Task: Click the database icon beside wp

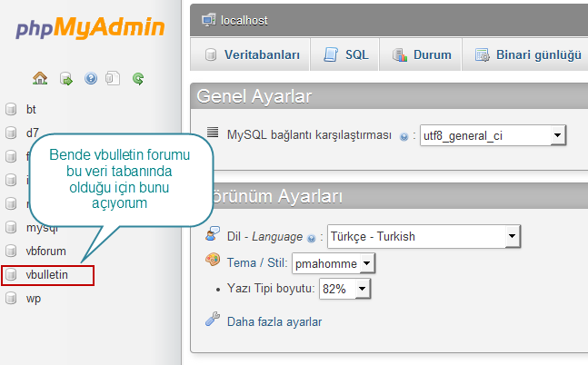Action: click(11, 299)
